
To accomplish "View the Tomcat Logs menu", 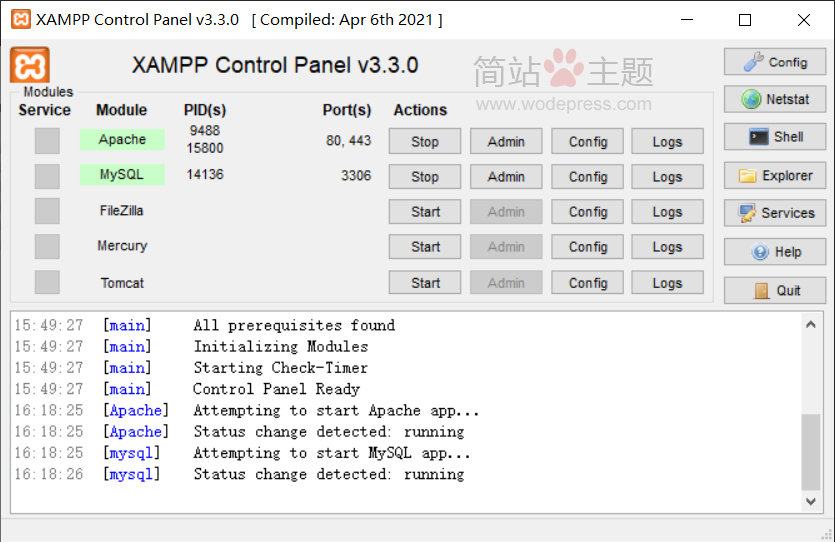I will point(667,283).
